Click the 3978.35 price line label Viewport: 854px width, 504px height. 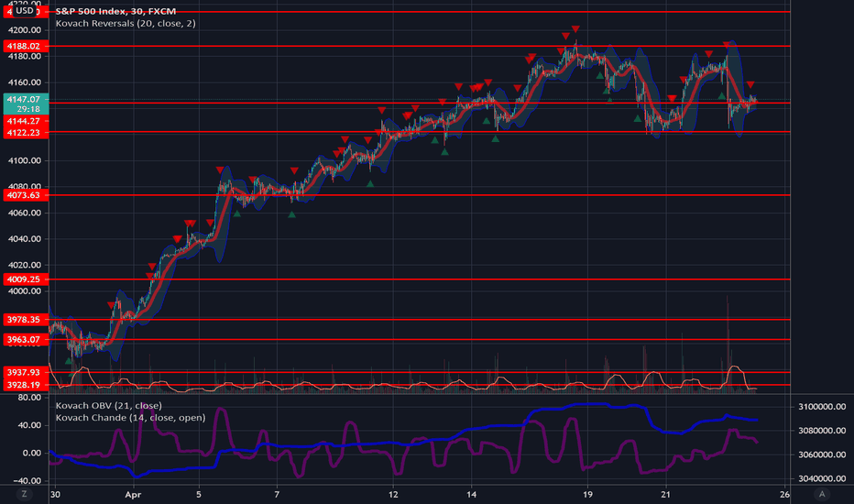click(x=25, y=319)
